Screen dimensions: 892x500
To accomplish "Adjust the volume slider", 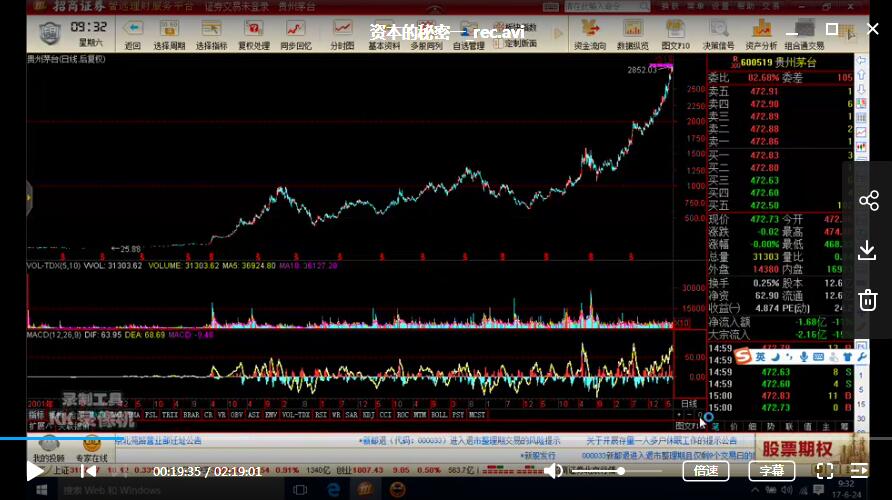I will [x=616, y=471].
